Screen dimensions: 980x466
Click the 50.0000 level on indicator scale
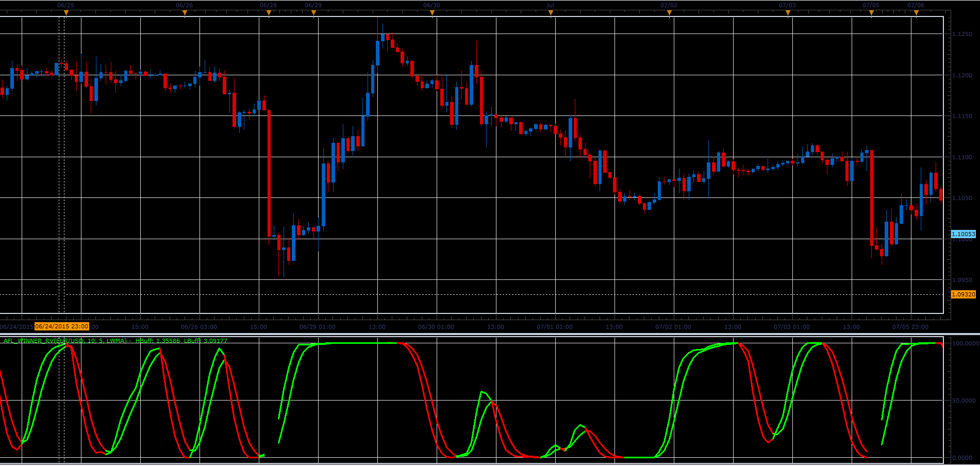pos(965,401)
